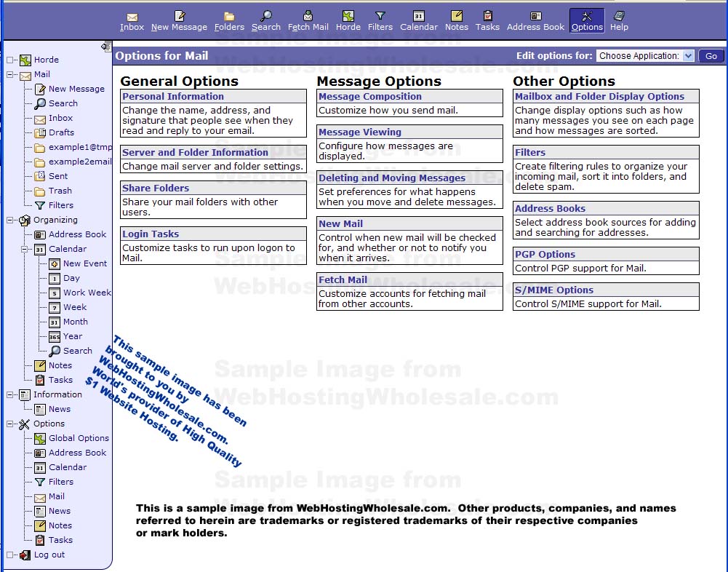
Task: Open Folders from the top toolbar
Action: (229, 21)
